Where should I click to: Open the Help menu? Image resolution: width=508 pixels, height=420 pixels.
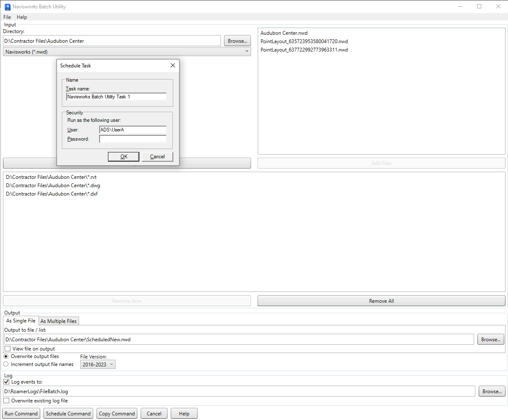click(22, 17)
